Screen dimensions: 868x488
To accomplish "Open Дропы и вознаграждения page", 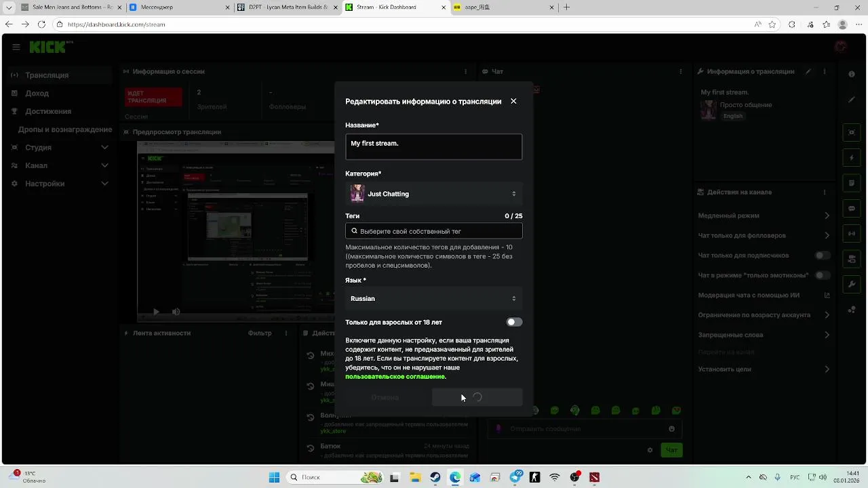I will (x=65, y=129).
